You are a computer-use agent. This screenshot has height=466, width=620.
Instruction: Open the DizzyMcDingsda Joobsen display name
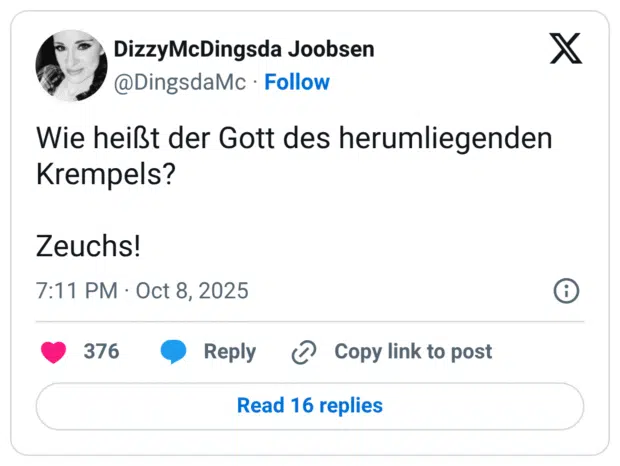click(x=244, y=49)
